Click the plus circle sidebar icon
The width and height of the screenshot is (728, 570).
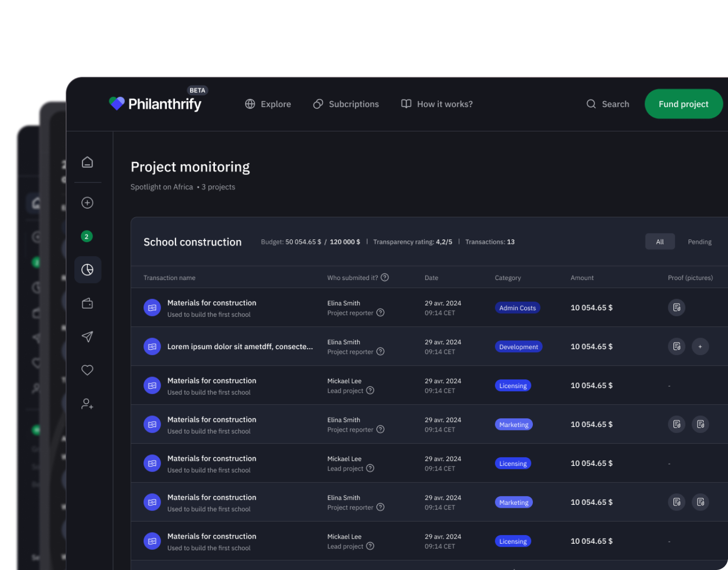[87, 203]
